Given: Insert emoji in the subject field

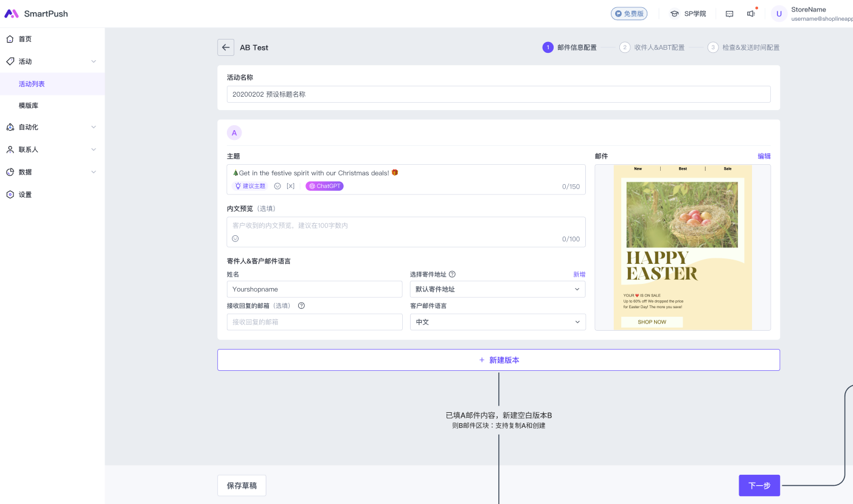Looking at the screenshot, I should (x=277, y=186).
